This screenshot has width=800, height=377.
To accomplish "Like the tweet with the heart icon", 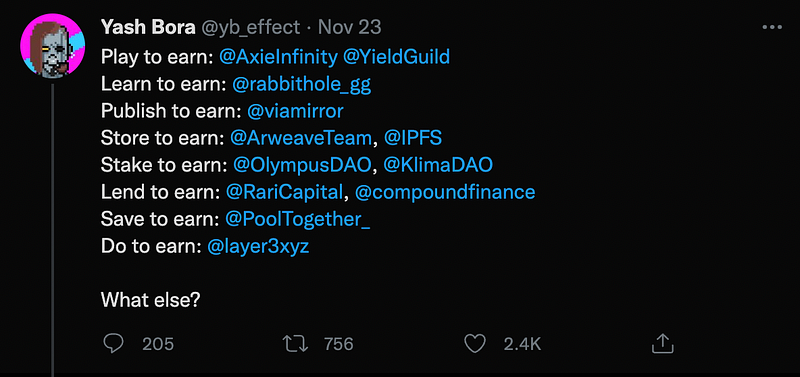I will [474, 344].
